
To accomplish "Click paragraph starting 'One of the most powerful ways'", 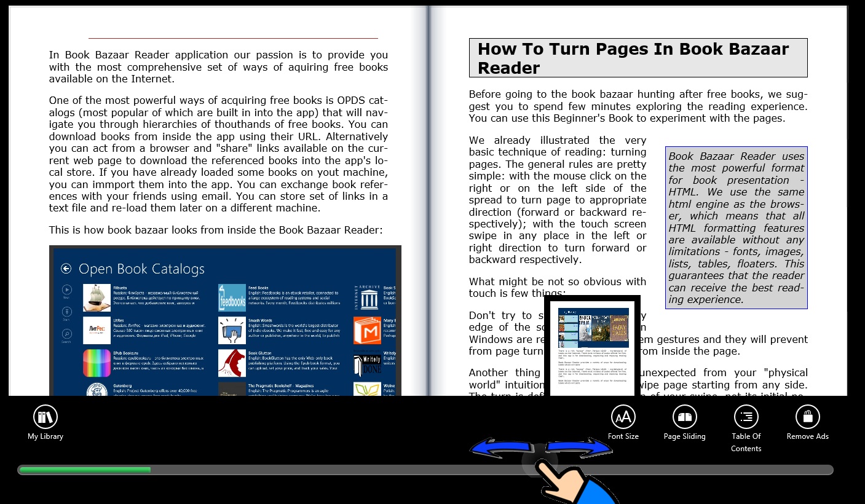I will point(218,154).
